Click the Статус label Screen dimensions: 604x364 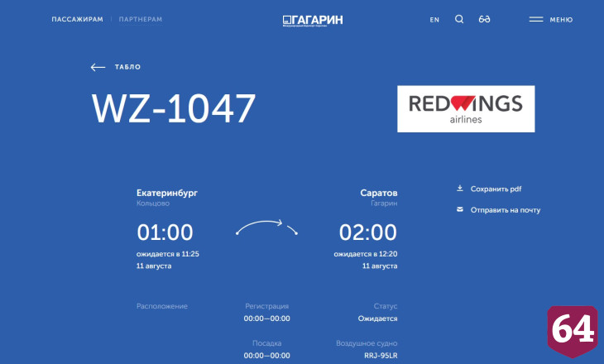[386, 306]
